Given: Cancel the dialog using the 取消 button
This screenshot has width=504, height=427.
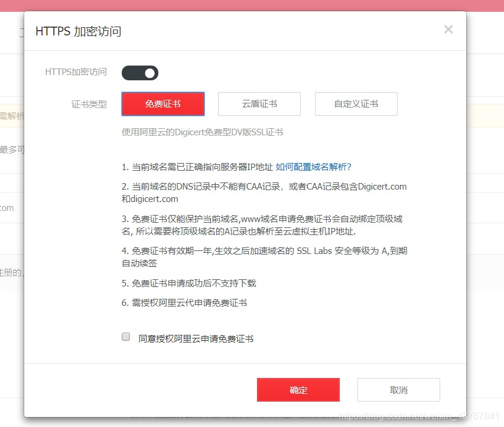Looking at the screenshot, I should 398,389.
